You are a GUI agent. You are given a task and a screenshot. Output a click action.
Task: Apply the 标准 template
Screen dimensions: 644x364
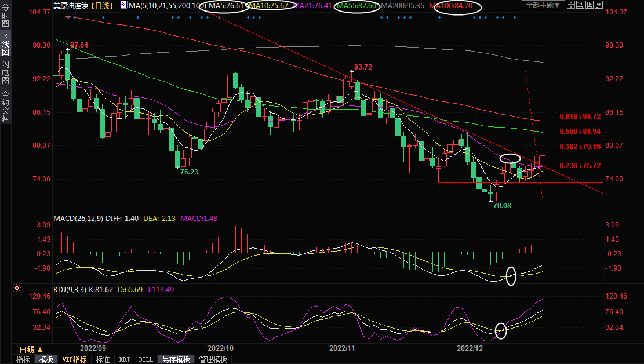103,359
